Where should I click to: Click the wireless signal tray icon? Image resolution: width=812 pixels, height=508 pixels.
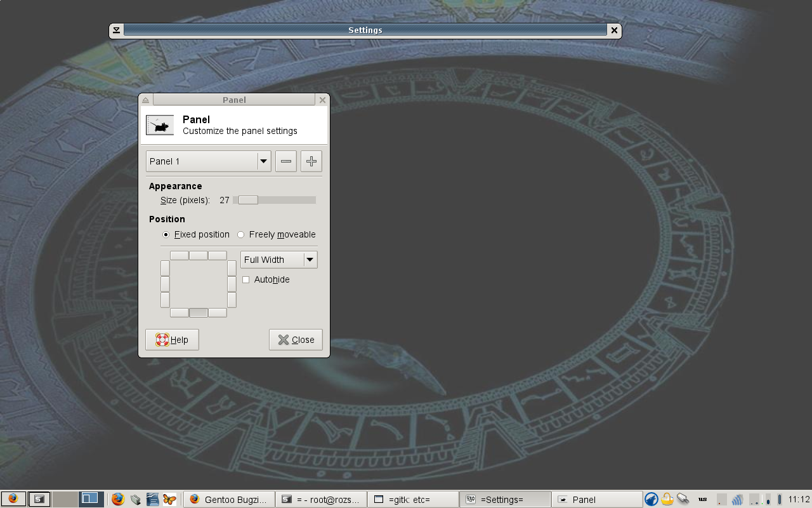tap(737, 500)
